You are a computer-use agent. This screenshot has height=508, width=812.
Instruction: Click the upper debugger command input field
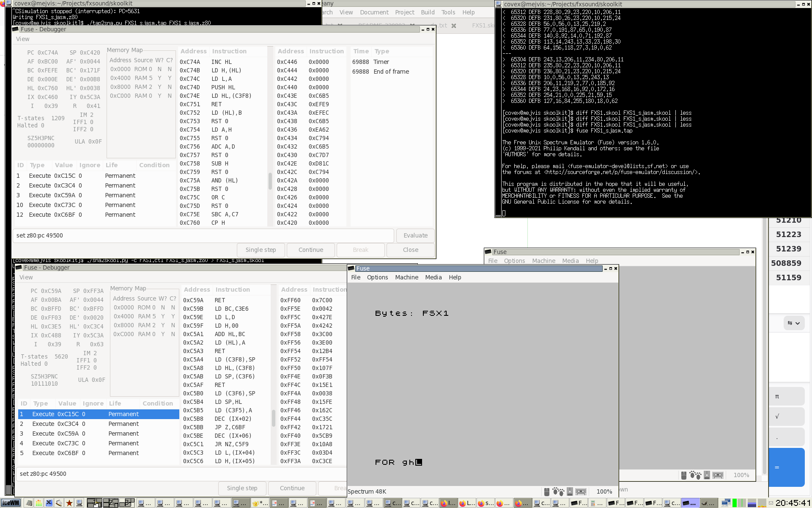pos(203,235)
